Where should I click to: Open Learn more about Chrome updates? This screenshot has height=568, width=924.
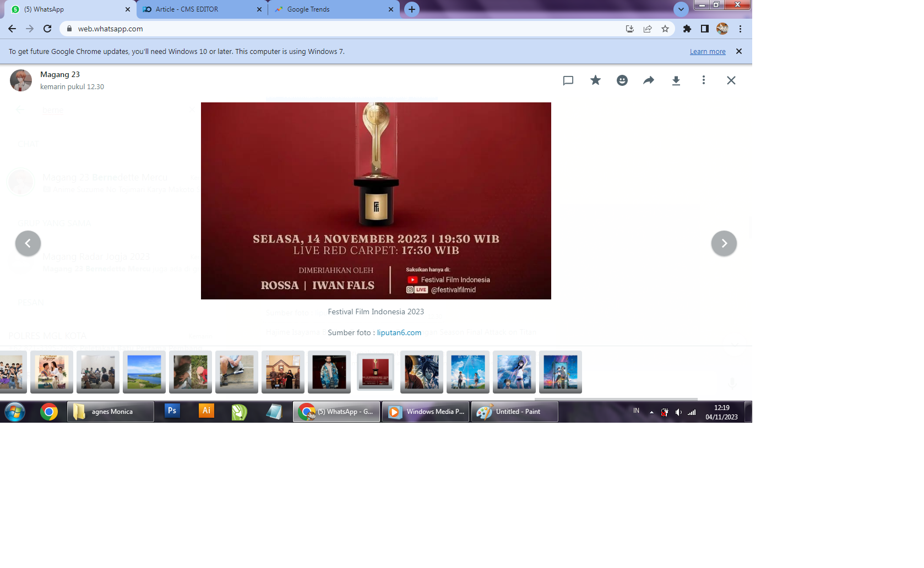point(708,52)
